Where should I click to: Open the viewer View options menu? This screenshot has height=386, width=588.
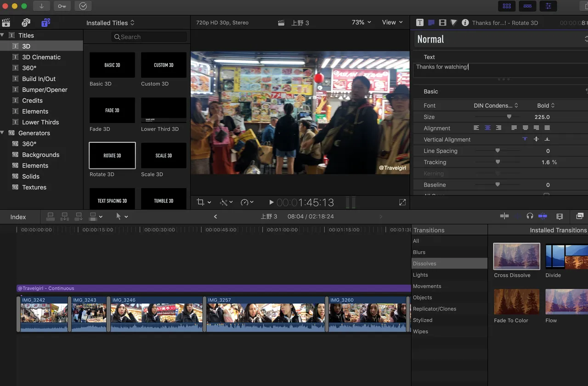392,22
